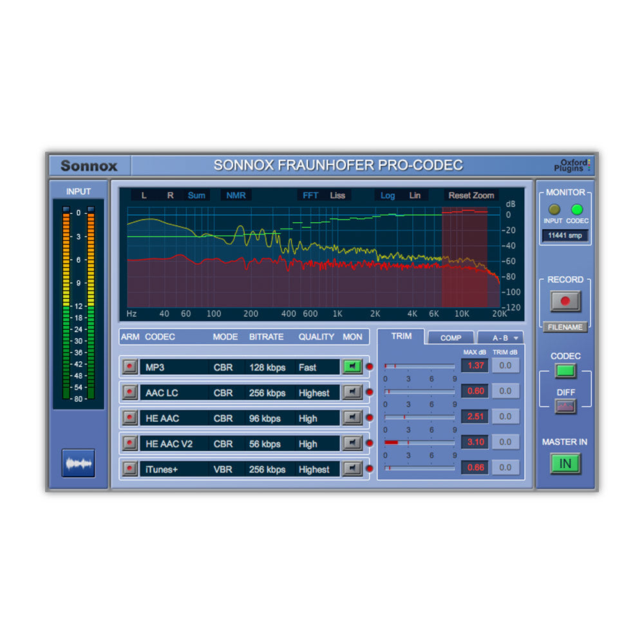Screen dimensions: 644x644
Task: Arm the MP3 codec for recording
Action: click(x=131, y=366)
